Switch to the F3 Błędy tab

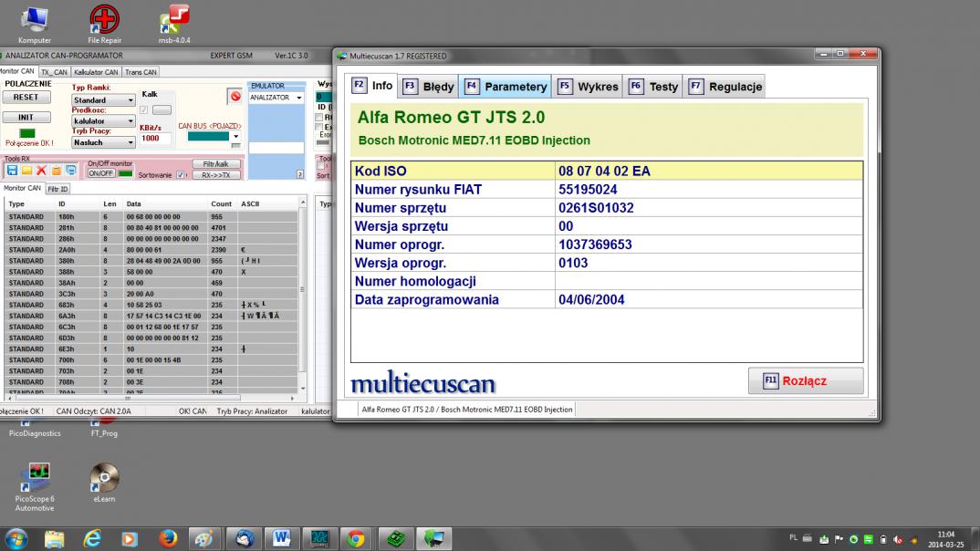[x=428, y=87]
